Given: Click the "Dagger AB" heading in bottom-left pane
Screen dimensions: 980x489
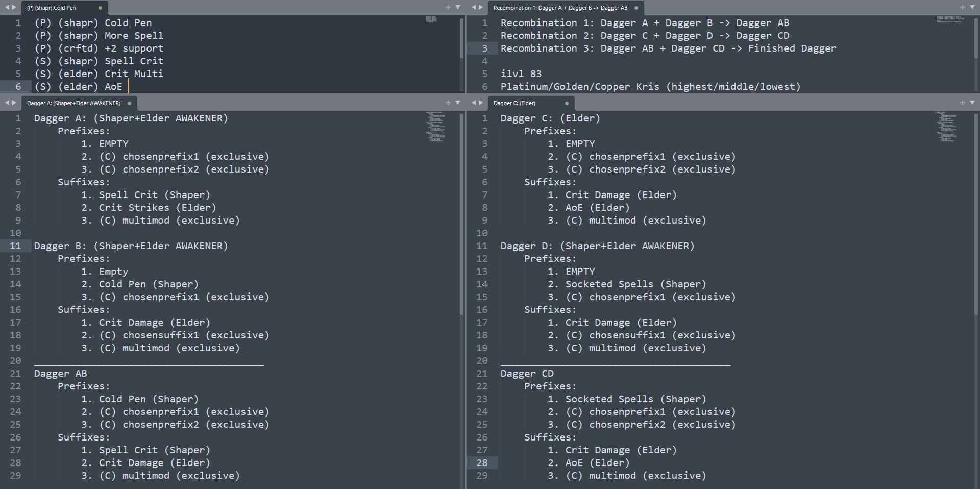Looking at the screenshot, I should (x=60, y=374).
